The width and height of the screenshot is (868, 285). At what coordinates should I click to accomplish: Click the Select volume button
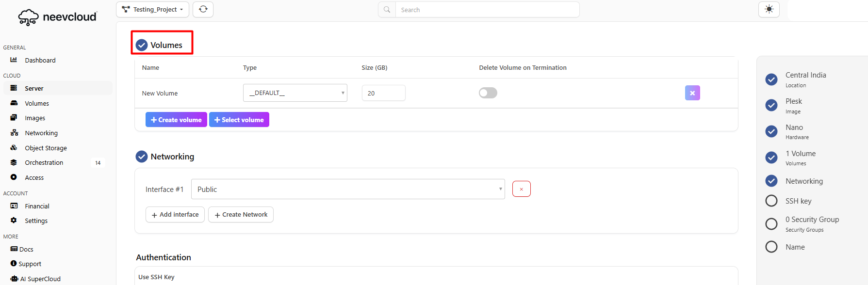[239, 120]
